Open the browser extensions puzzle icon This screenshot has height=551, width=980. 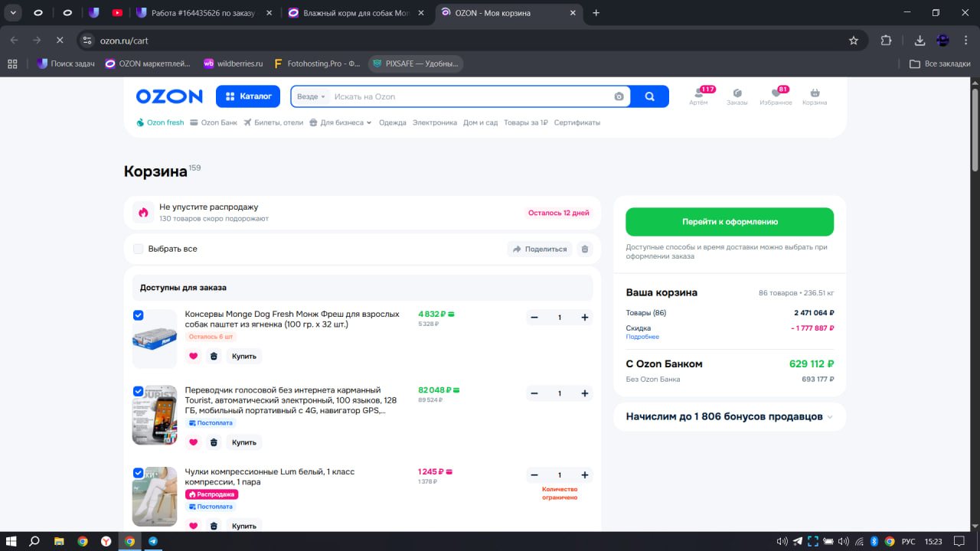887,41
